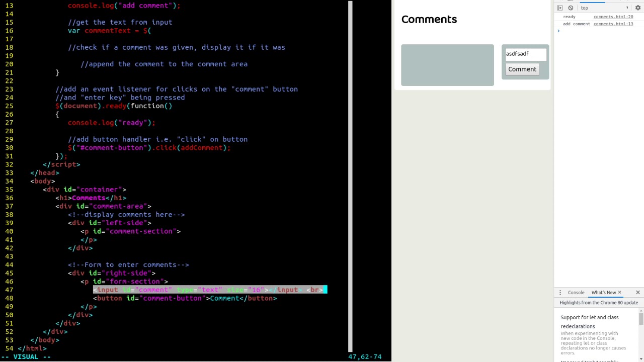Screen dimensions: 644x362
Task: Click '<div id="comment-area">' on line 37
Action: click(x=103, y=206)
